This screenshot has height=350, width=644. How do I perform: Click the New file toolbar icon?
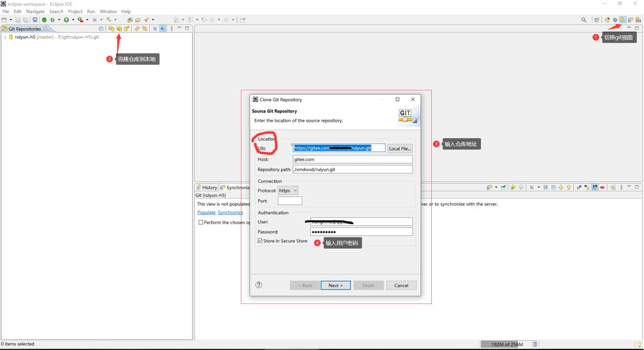(x=5, y=20)
